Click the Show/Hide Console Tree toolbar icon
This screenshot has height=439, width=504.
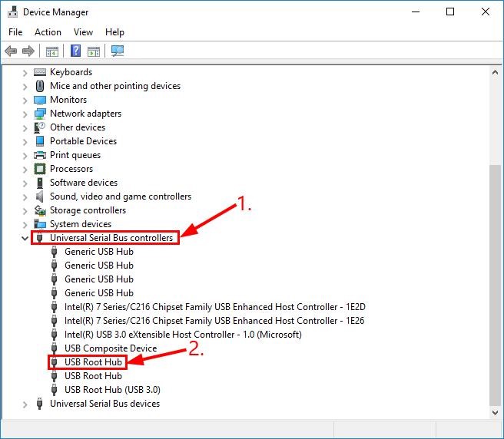point(51,51)
